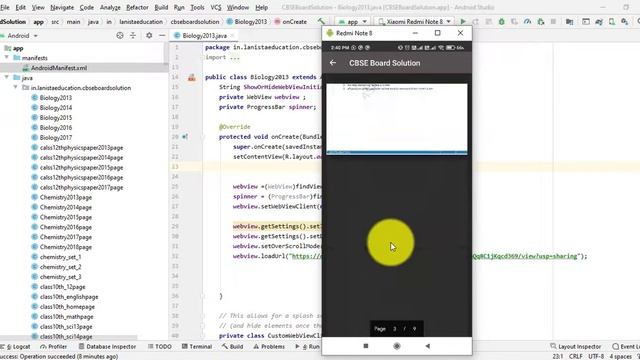Click the UTF-8 encoding in status bar

pyautogui.click(x=596, y=356)
